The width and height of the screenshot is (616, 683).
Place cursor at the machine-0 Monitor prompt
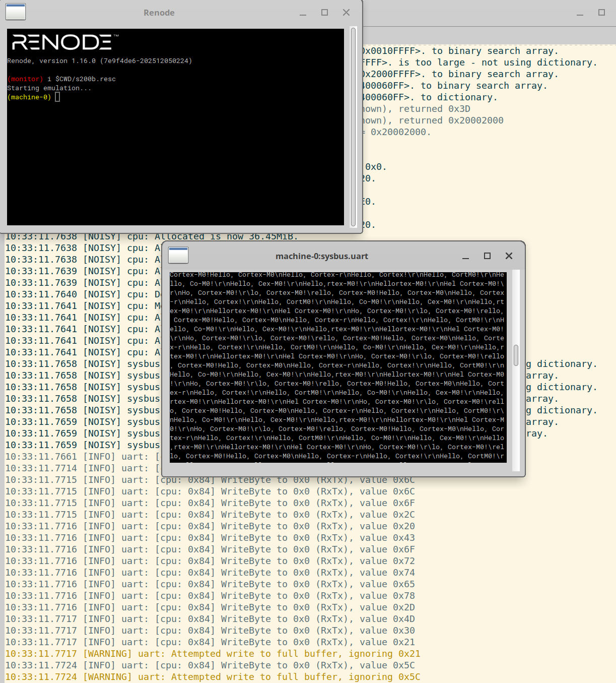click(x=57, y=97)
